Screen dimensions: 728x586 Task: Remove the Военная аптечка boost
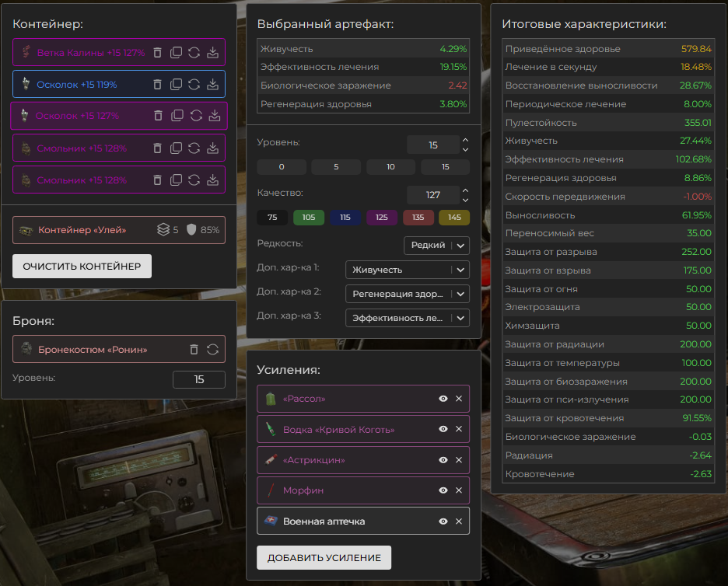coord(459,521)
